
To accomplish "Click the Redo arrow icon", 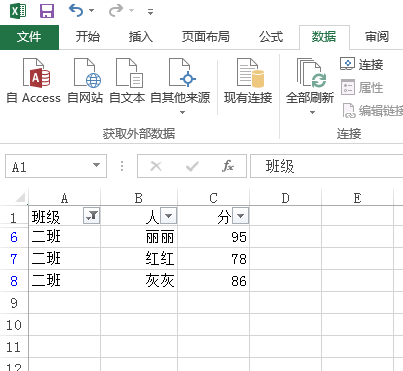I will 116,11.
